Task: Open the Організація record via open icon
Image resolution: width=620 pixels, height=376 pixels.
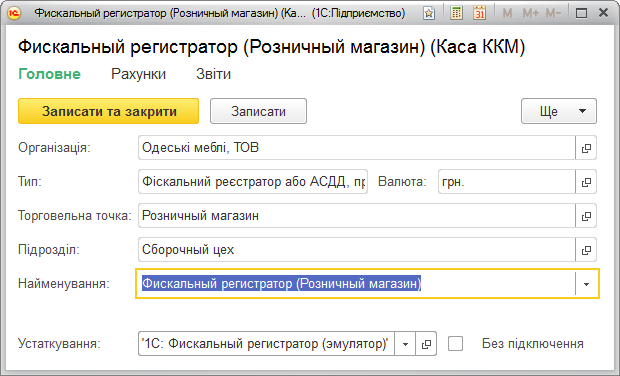Action: 586,148
